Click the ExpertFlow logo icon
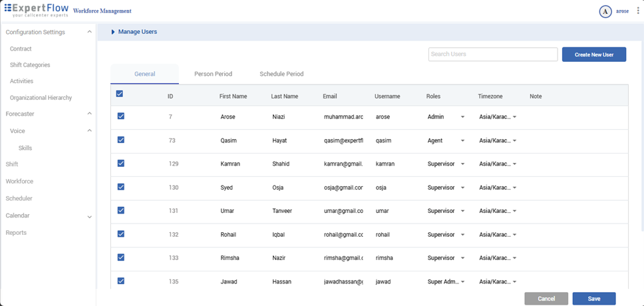Viewport: 644px width, 306px height. pos(8,8)
